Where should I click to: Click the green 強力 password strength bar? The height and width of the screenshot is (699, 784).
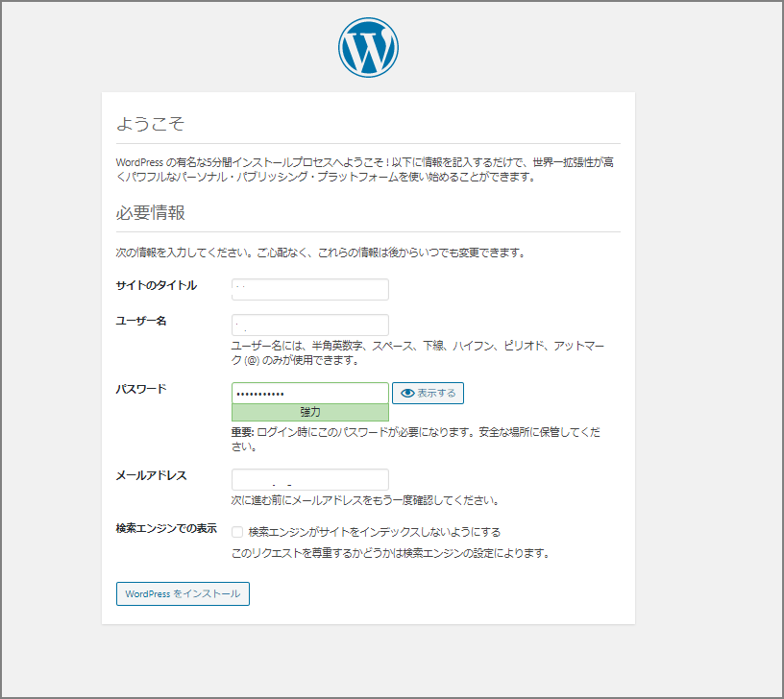(309, 412)
